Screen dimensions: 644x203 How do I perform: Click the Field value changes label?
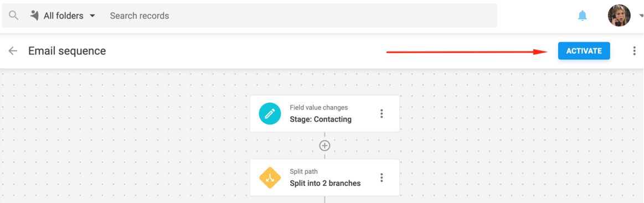click(318, 107)
